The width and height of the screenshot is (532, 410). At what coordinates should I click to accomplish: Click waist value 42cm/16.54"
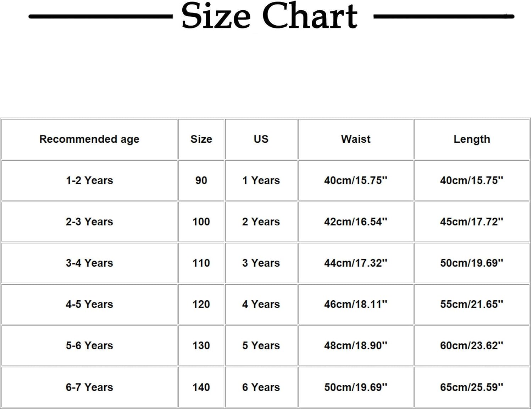coord(356,222)
